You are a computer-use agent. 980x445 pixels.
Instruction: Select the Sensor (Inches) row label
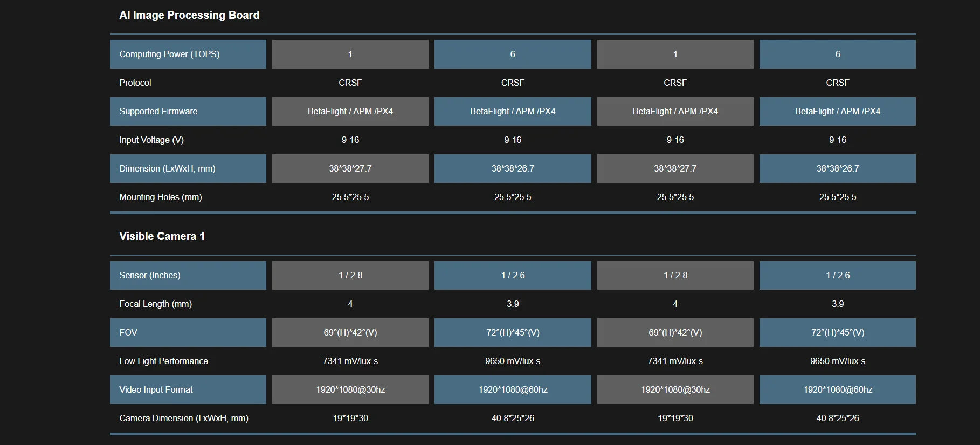coord(150,275)
